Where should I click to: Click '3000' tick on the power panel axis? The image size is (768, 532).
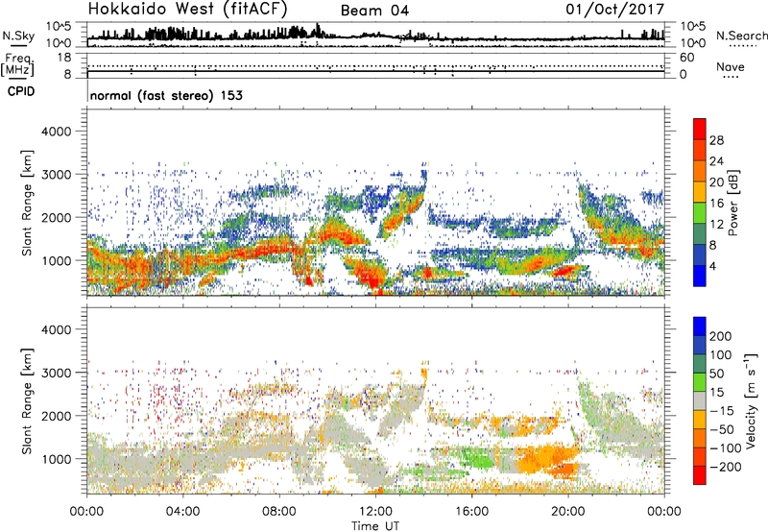pyautogui.click(x=57, y=175)
